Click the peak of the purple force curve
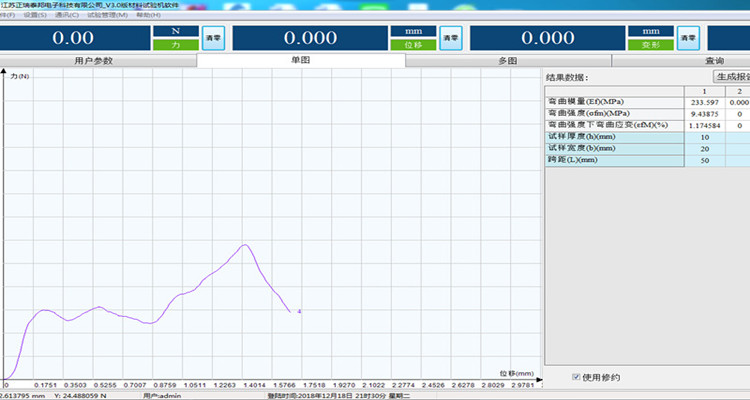Screen dimensions: 750x400 tap(245, 245)
